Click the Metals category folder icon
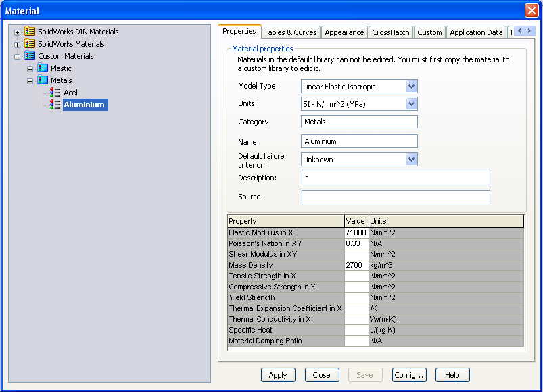543x392 pixels. tap(43, 80)
